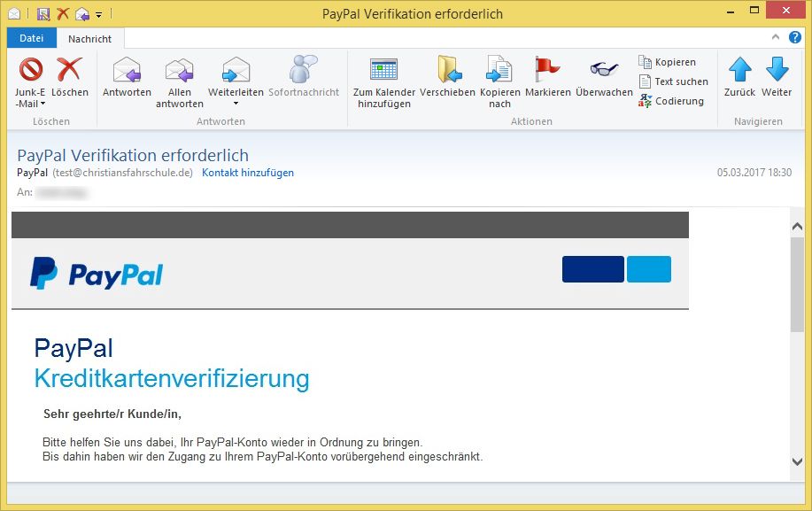
Task: Choose Allen antworten to reply all
Action: 179,83
